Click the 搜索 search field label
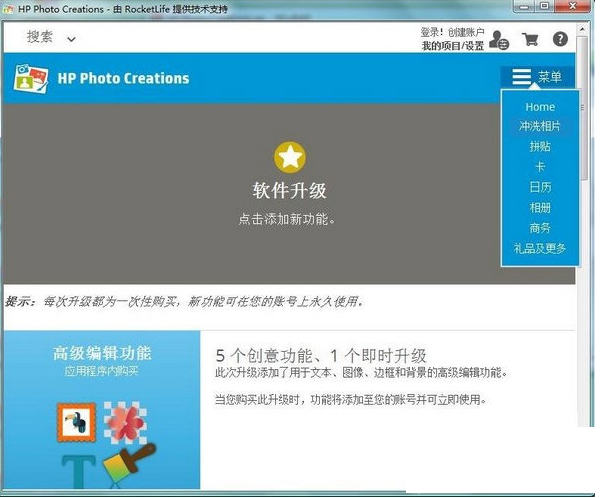The height and width of the screenshot is (498, 603). 40,37
